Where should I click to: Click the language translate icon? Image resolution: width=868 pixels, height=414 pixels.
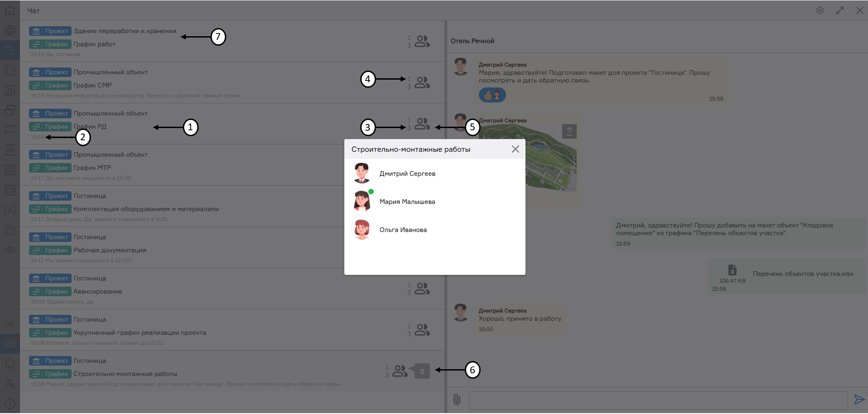(10, 384)
